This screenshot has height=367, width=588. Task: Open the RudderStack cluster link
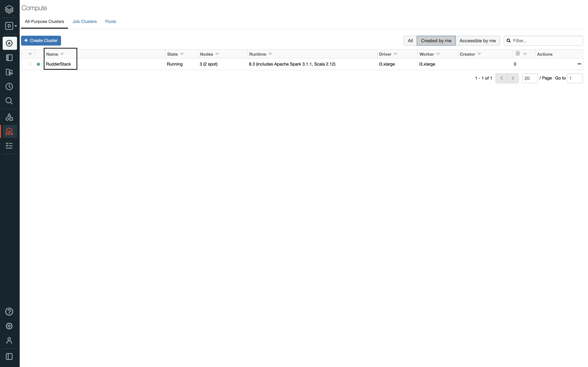58,64
